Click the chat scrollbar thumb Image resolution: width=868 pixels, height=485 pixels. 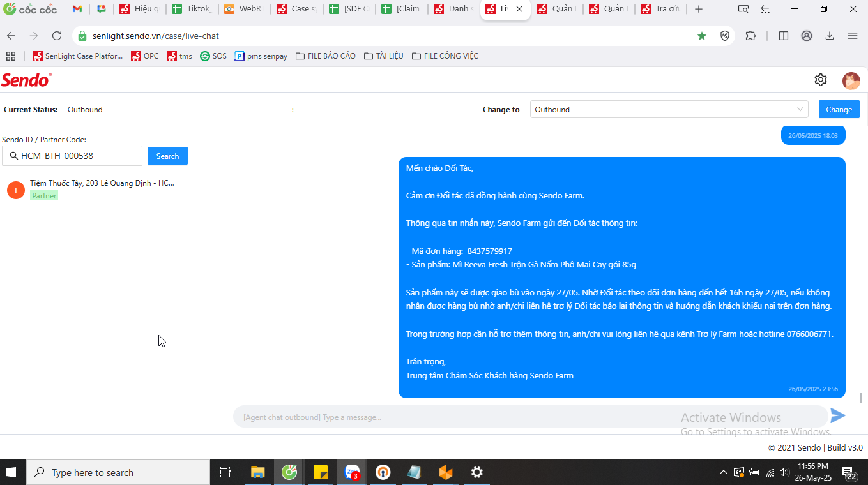[860, 398]
